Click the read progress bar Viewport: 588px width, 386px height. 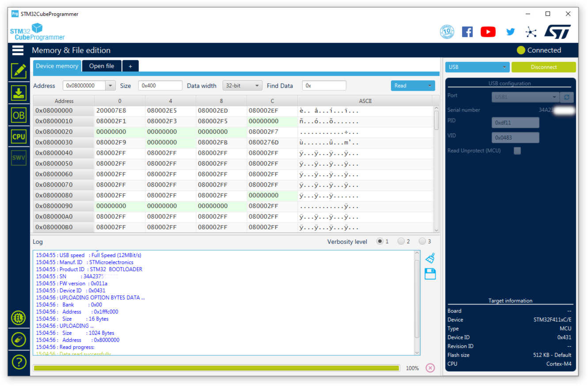216,368
